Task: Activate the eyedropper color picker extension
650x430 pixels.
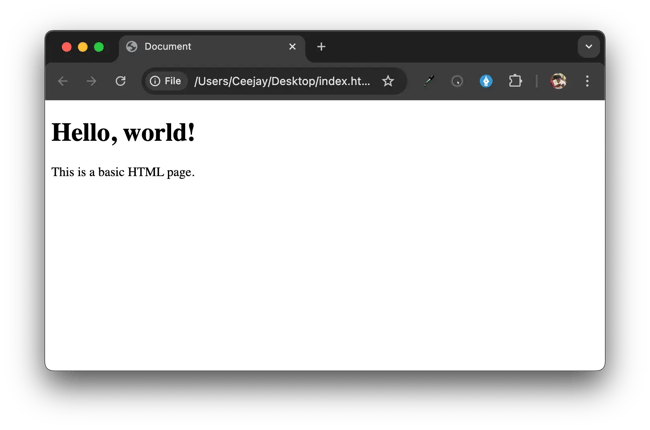Action: tap(429, 81)
